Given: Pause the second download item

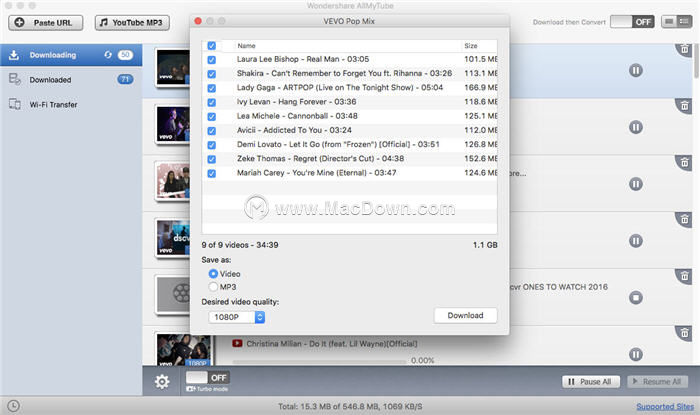Looking at the screenshot, I should [636, 127].
